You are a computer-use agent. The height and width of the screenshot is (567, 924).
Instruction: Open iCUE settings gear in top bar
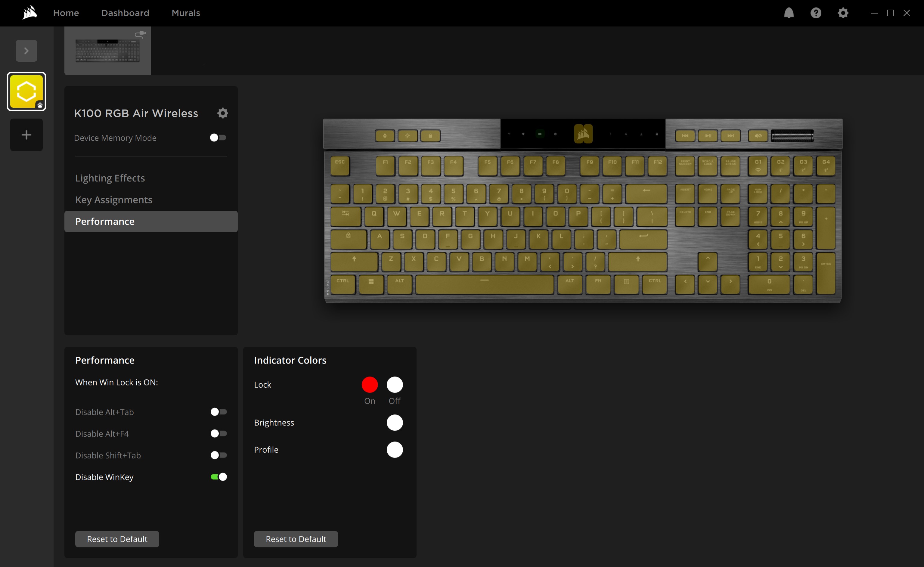pyautogui.click(x=843, y=13)
